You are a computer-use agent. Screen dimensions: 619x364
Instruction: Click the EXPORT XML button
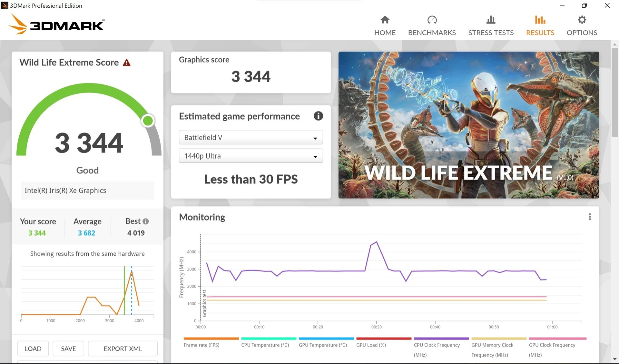click(123, 349)
